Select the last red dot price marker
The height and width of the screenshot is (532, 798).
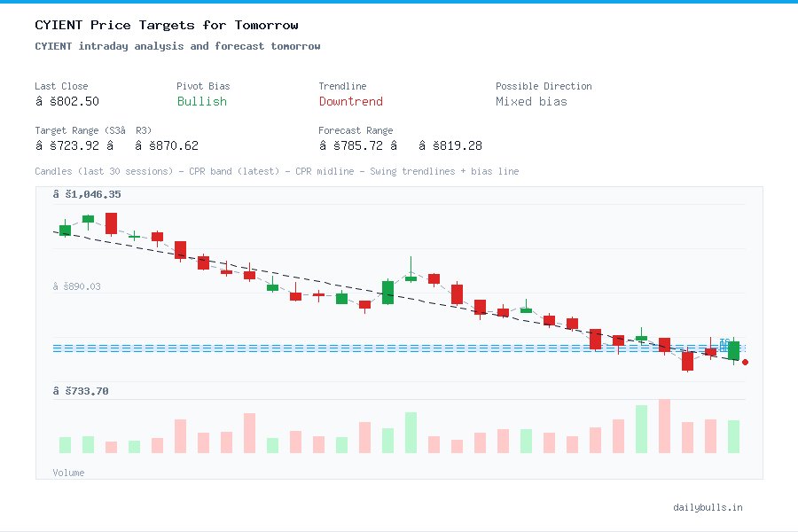(x=745, y=363)
